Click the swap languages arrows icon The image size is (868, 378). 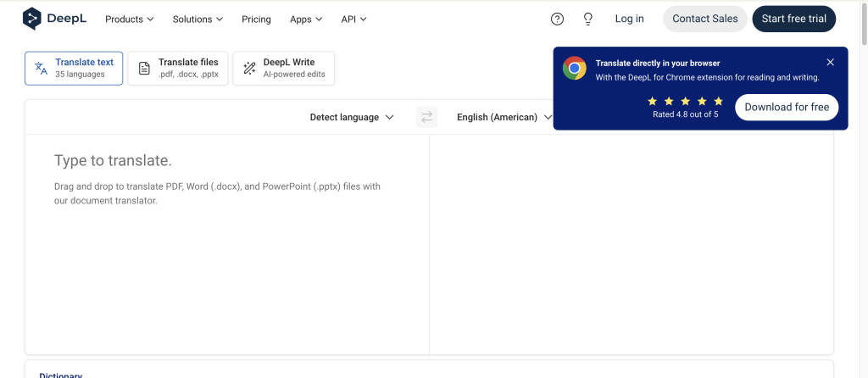point(427,117)
